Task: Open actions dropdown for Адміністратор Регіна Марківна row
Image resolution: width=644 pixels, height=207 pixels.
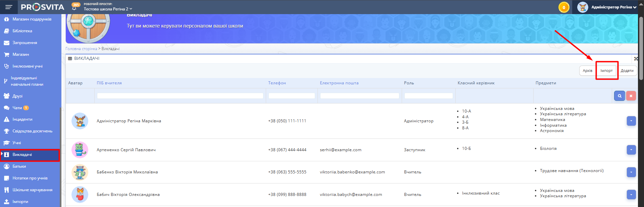Action: tap(631, 121)
